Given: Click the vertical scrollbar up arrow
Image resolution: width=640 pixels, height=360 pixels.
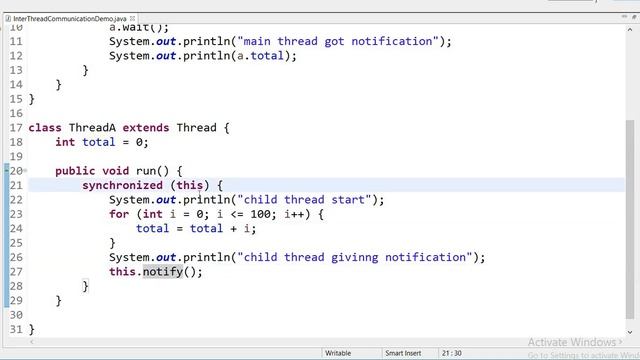Looking at the screenshot, I should (630, 29).
